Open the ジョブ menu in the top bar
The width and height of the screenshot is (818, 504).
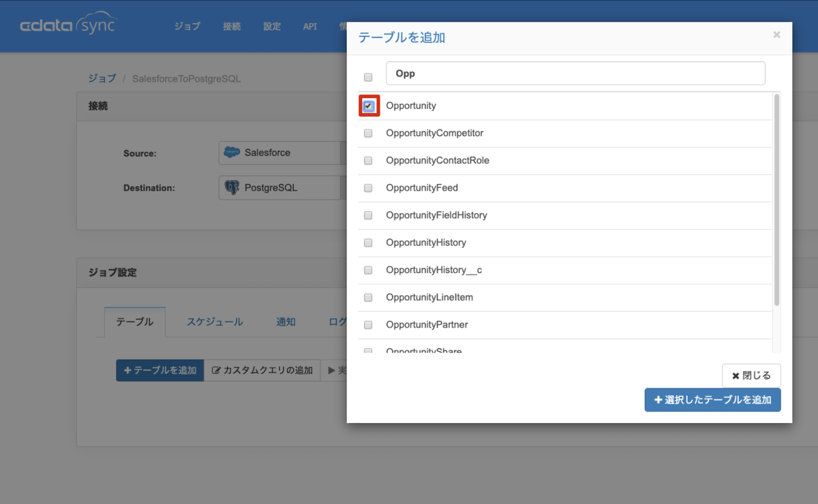pos(187,27)
